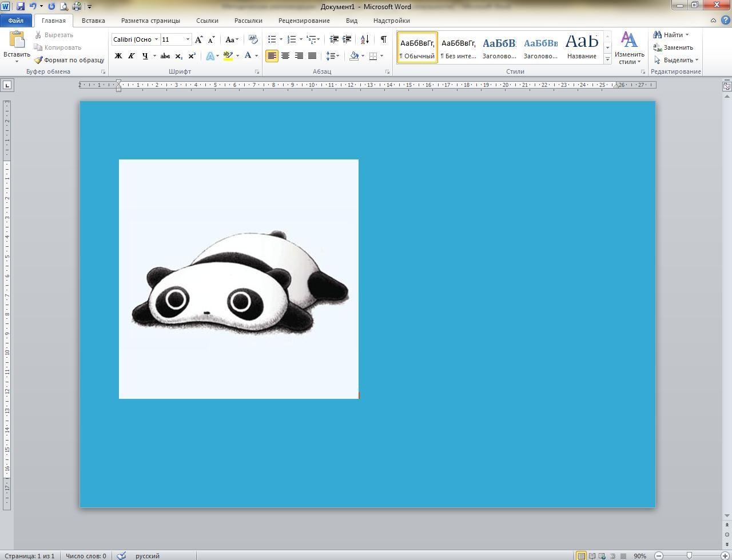Switch to full screen reading view

592,555
